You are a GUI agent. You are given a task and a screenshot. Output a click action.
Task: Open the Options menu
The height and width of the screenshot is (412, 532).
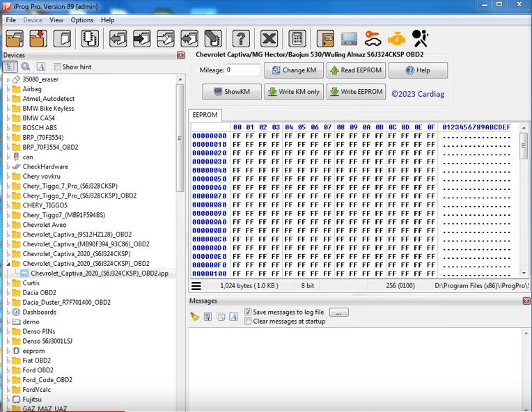(82, 20)
